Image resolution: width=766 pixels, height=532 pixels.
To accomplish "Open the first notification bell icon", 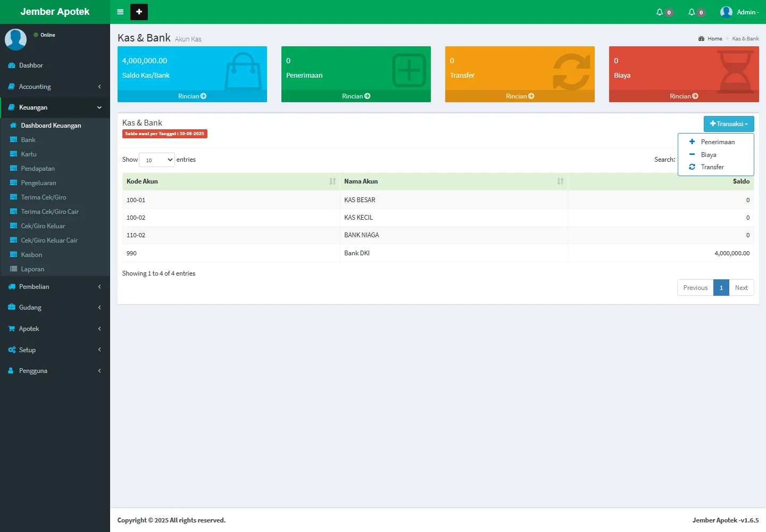I will point(660,12).
